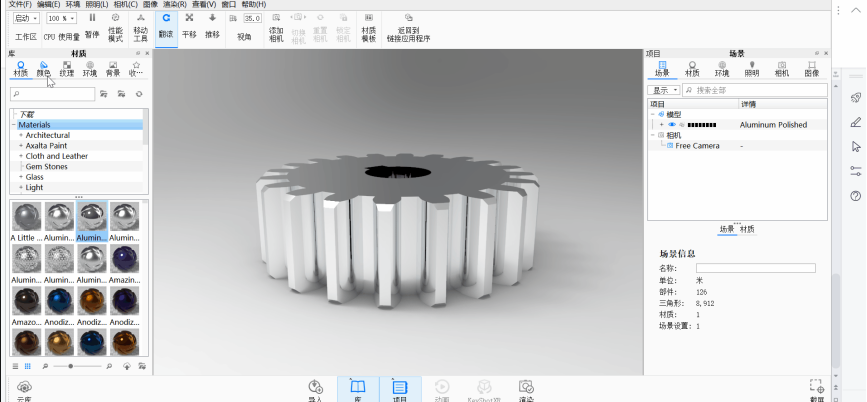Switch to library 纹理 textures tab
867x402 pixels.
[x=67, y=69]
